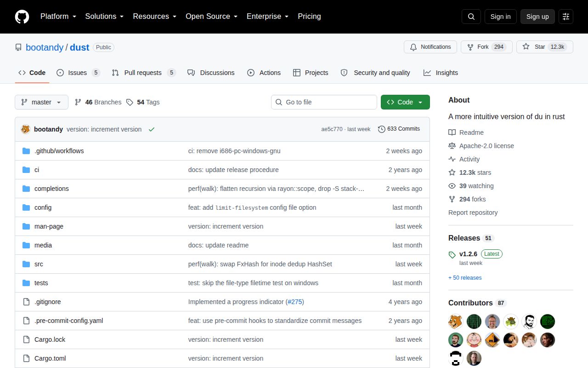Image resolution: width=588 pixels, height=368 pixels.
Task: Open the bootandy owner link
Action: click(45, 47)
